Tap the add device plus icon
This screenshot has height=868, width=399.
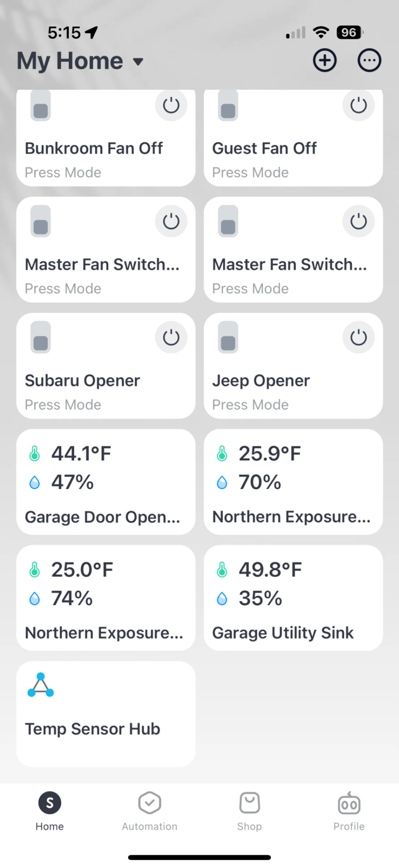(x=325, y=61)
